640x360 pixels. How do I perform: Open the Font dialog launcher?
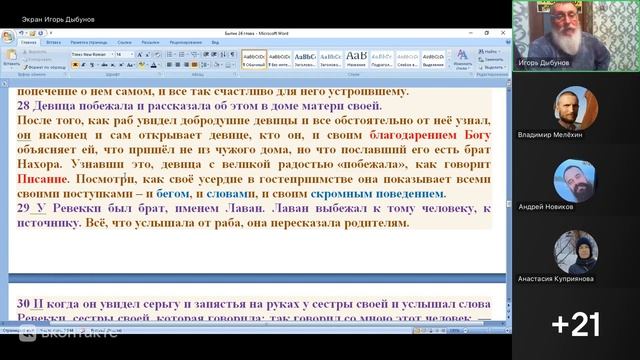[160, 75]
